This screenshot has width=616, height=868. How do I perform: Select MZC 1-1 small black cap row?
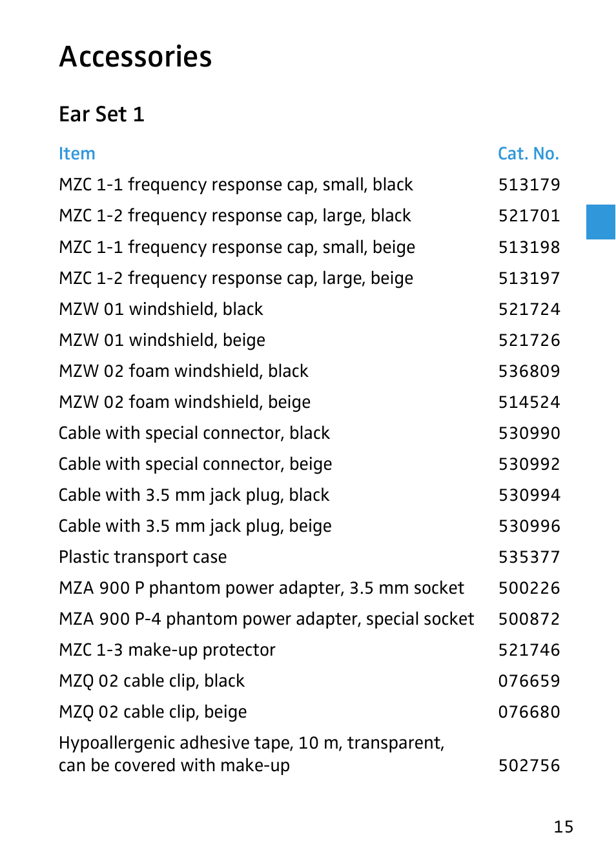click(309, 185)
